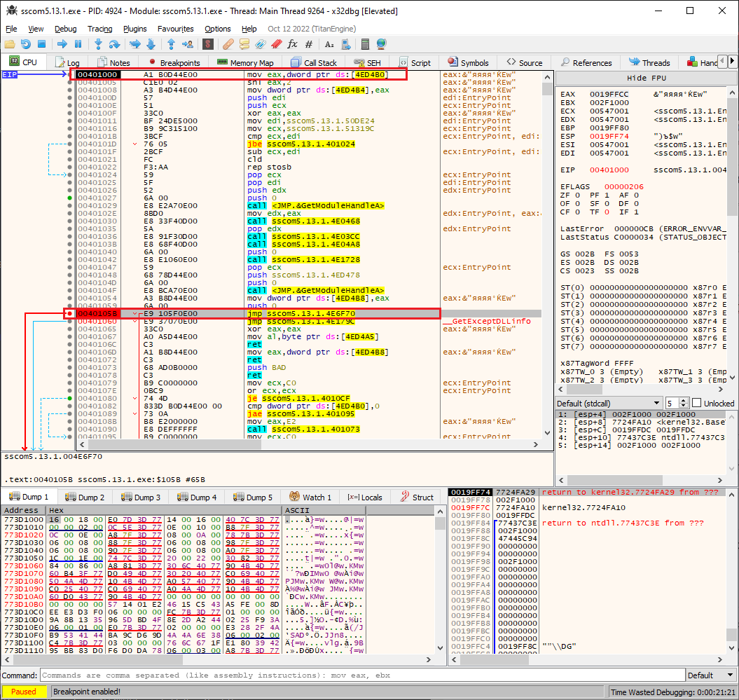Image resolution: width=739 pixels, height=700 pixels.
Task: Expand the Default (stdcall) calling convention dropdown
Action: (x=609, y=404)
